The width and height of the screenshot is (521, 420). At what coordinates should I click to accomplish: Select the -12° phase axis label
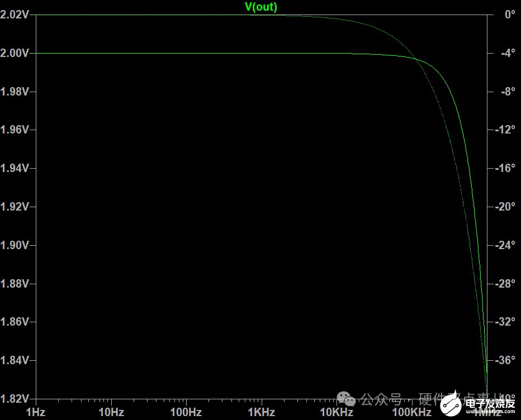505,130
